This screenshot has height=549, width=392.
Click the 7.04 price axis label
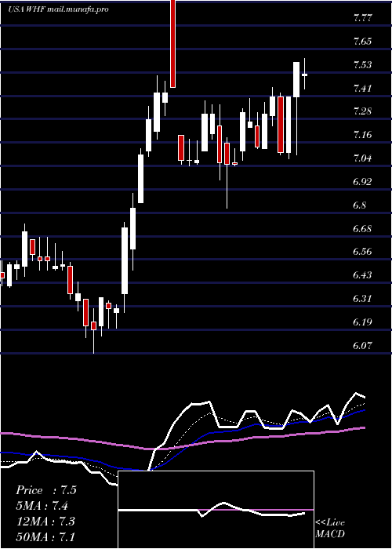(x=362, y=158)
